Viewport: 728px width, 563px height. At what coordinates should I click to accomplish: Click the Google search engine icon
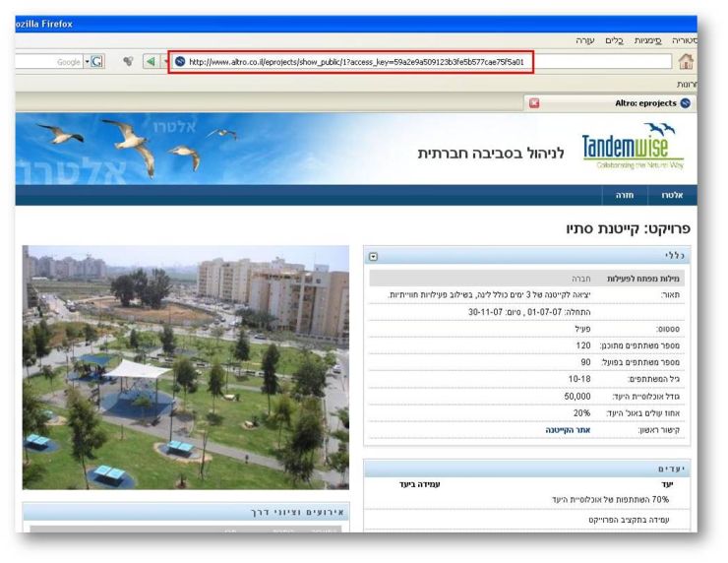[x=97, y=62]
